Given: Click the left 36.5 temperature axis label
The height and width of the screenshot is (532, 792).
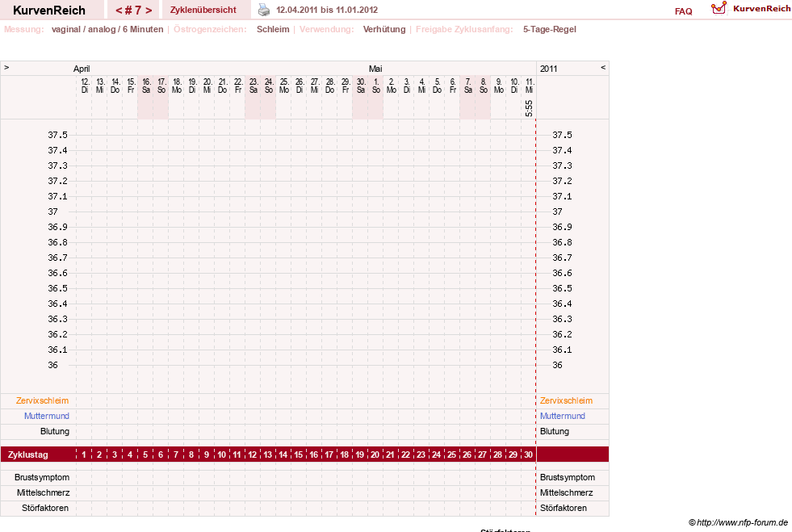Looking at the screenshot, I should pos(57,288).
